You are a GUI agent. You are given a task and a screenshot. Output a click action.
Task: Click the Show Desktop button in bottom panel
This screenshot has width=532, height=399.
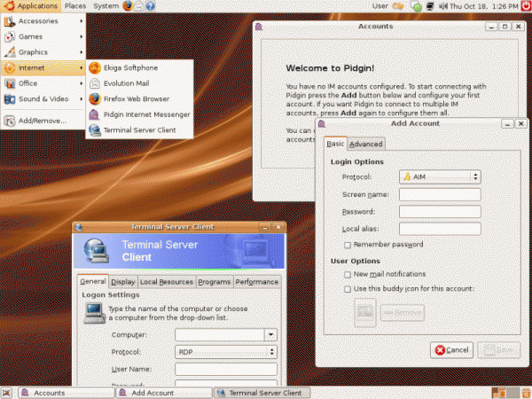(6, 393)
